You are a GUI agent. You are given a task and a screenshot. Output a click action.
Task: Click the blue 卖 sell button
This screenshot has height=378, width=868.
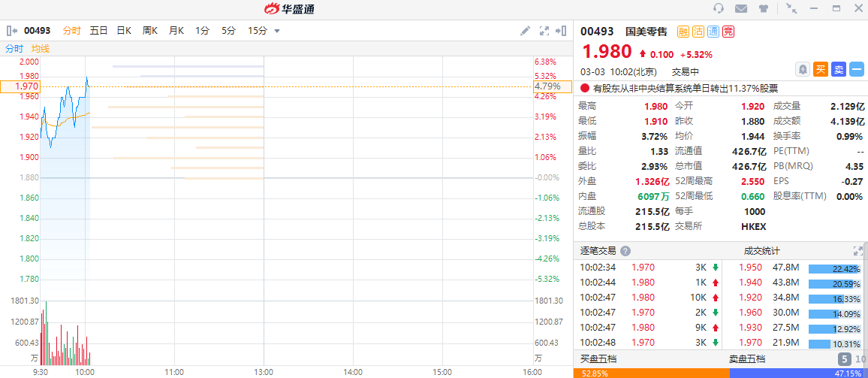[839, 69]
